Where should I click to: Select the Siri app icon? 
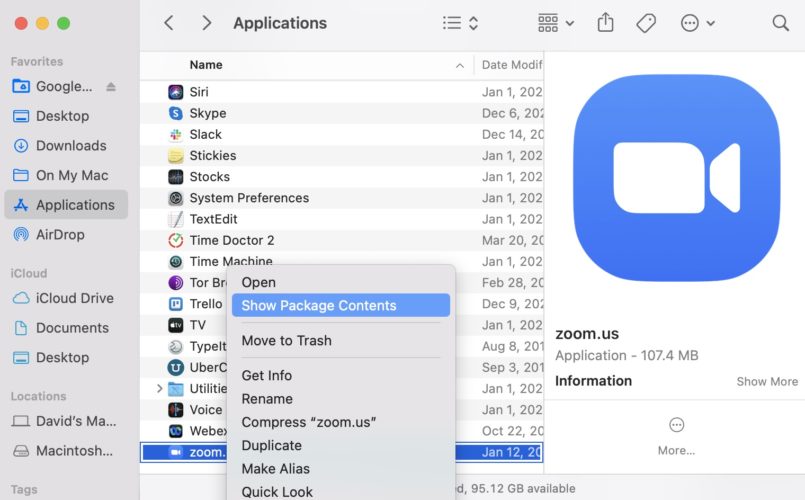pyautogui.click(x=176, y=92)
